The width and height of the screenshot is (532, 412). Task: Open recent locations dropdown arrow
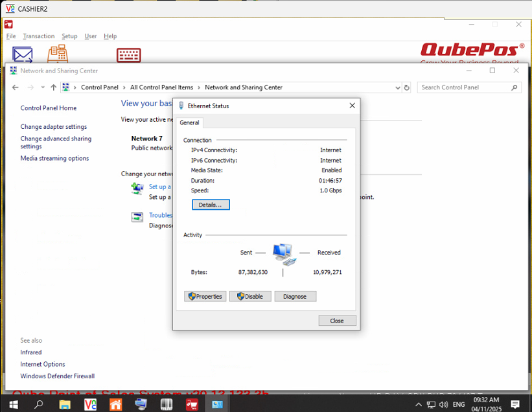pos(43,87)
